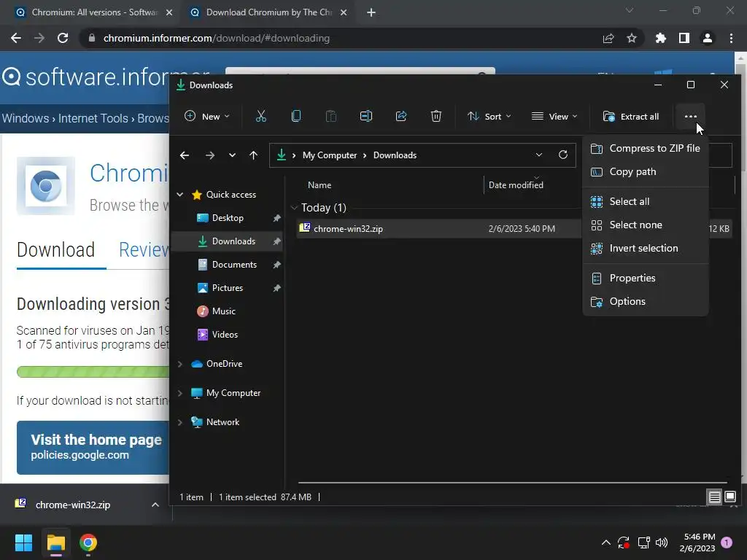Click the Copy icon in Explorer toolbar
The height and width of the screenshot is (560, 747).
(x=296, y=116)
